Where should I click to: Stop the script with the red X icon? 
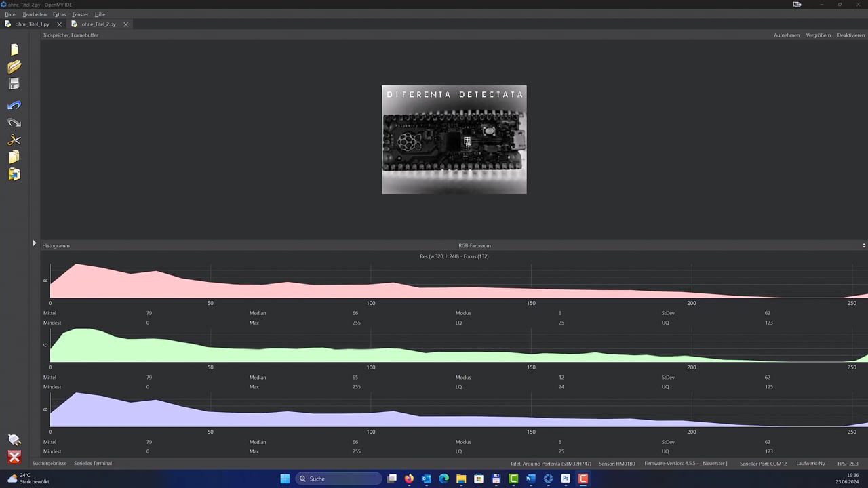[x=14, y=457]
